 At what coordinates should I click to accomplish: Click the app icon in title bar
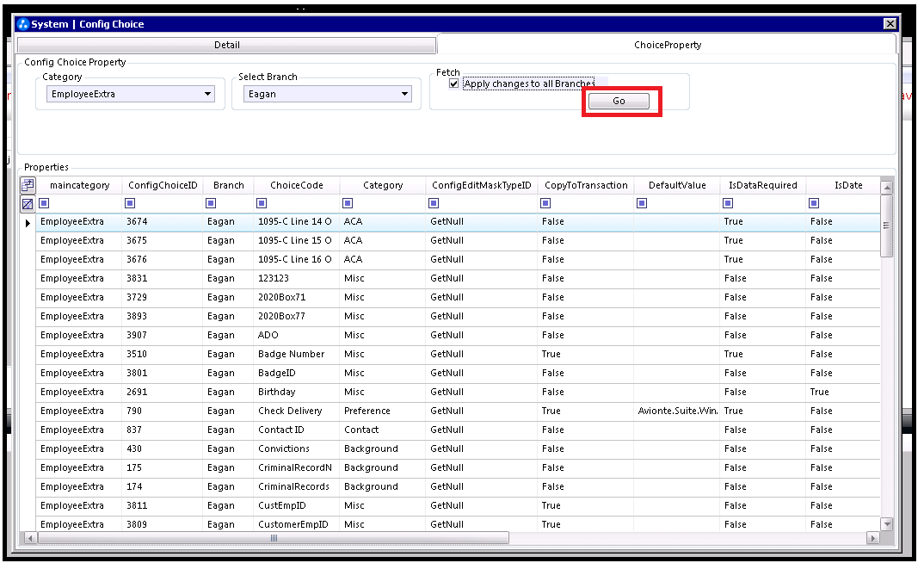point(23,24)
